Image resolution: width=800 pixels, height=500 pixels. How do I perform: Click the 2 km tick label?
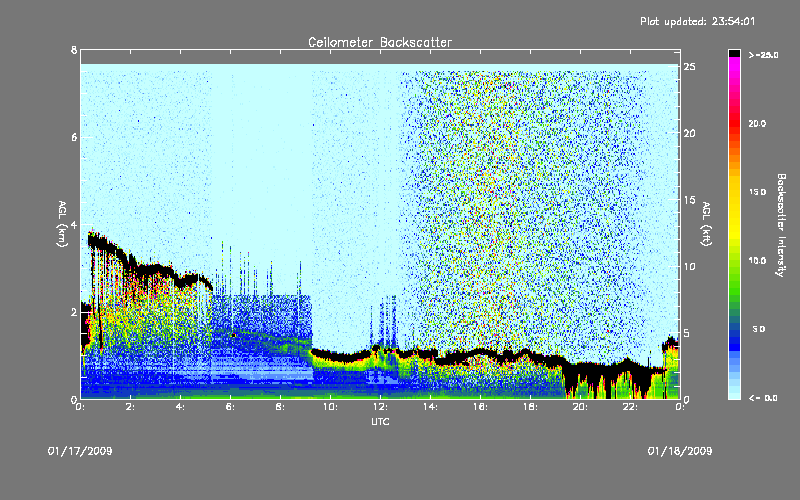tap(74, 312)
